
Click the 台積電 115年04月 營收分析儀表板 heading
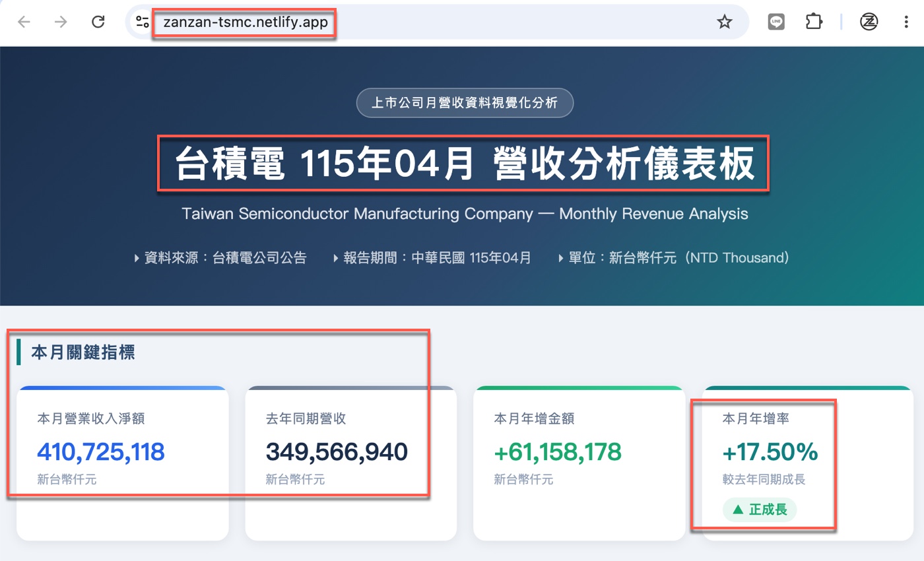(x=465, y=164)
